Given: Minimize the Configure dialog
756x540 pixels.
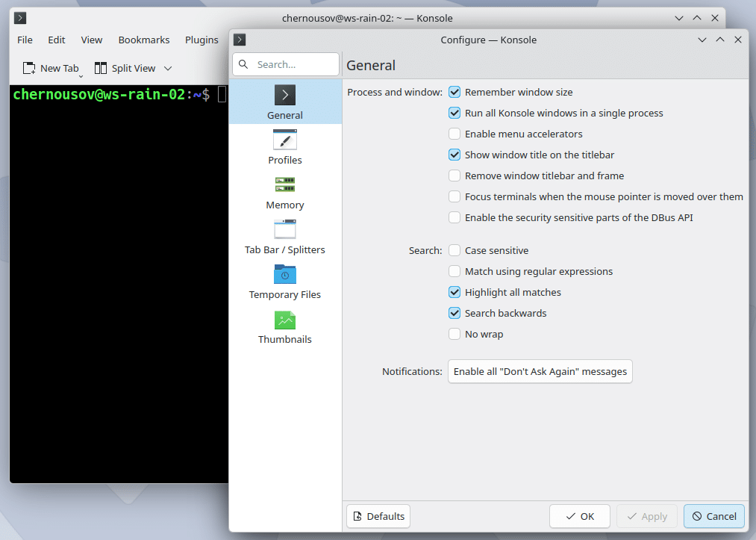Looking at the screenshot, I should click(x=702, y=40).
